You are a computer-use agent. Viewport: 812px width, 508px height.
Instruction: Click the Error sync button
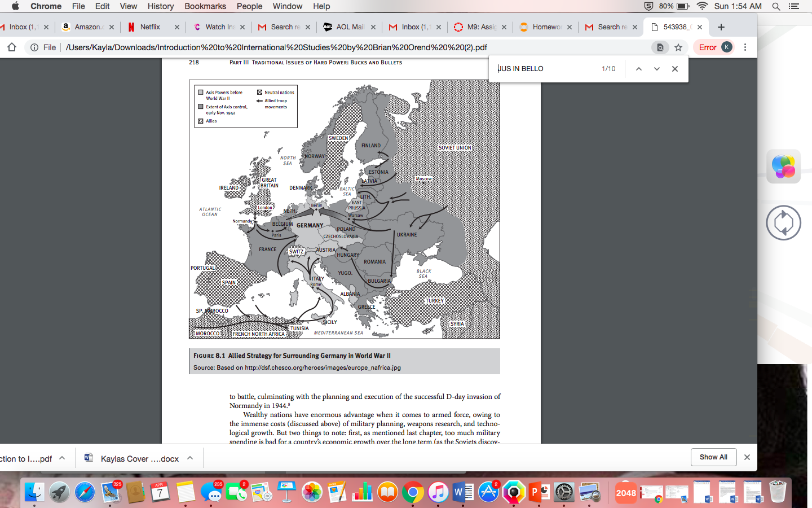[x=707, y=47]
